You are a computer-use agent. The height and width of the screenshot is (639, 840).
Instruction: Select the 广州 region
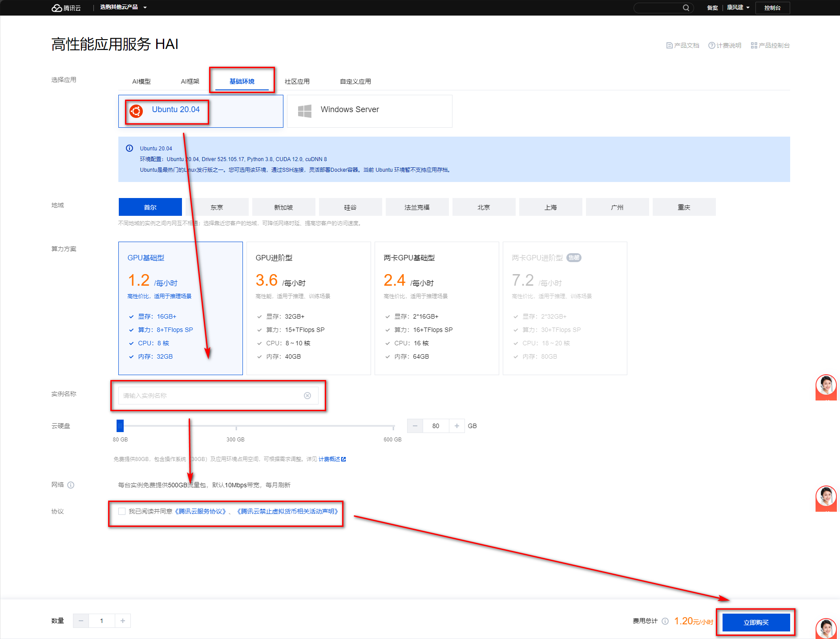click(618, 207)
